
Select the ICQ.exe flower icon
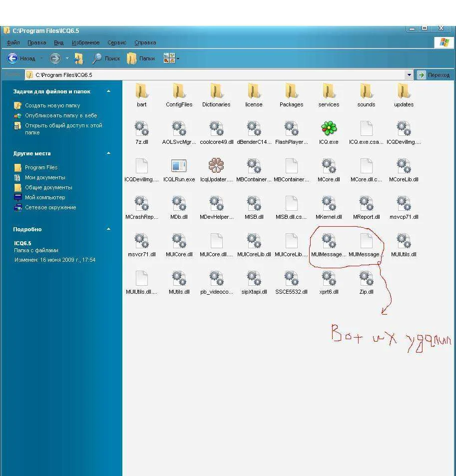[x=329, y=128]
